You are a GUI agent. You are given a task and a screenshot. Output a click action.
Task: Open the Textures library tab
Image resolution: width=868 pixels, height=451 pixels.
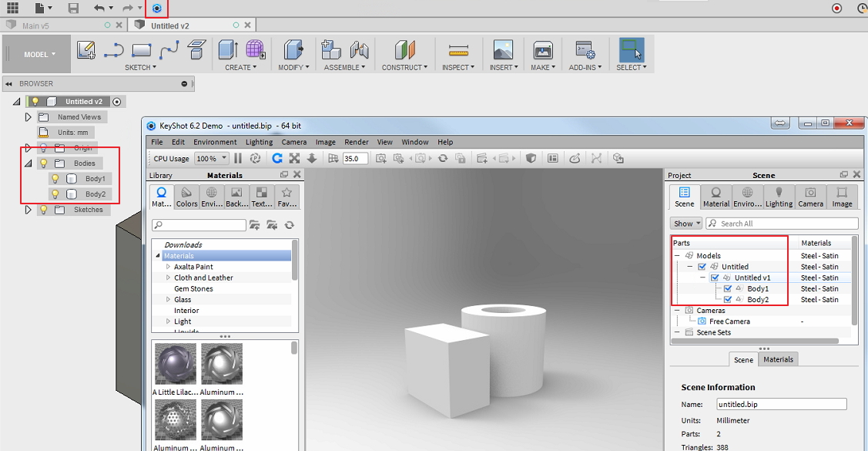(261, 197)
